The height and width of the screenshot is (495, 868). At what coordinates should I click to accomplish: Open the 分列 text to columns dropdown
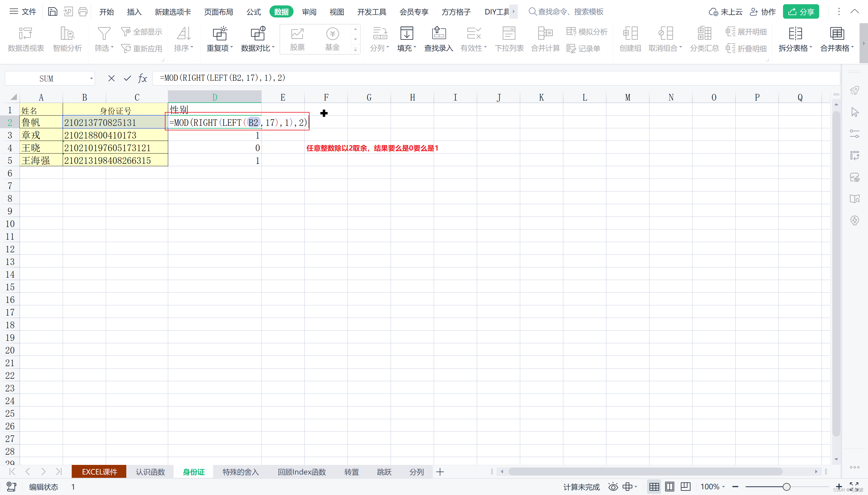379,39
